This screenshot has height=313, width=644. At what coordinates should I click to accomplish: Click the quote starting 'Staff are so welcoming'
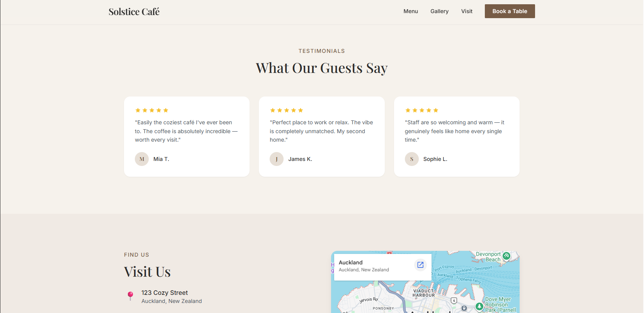pos(455,131)
